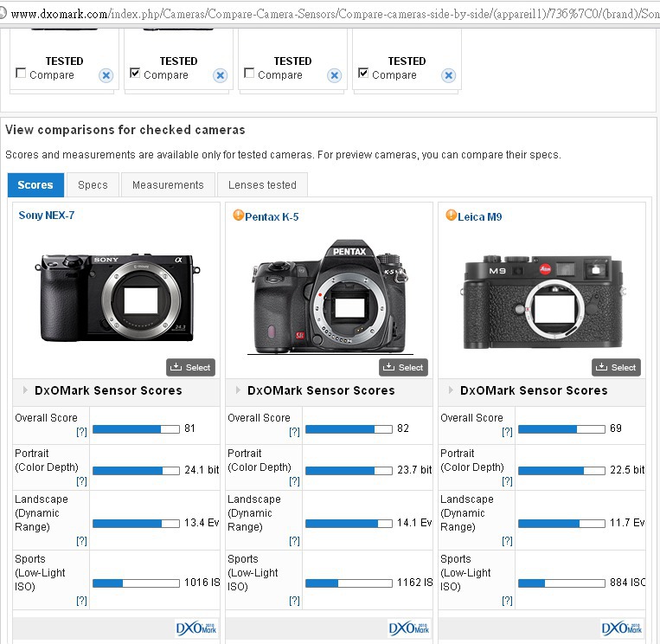Open the Lenses tested tab
Image resolution: width=660 pixels, height=644 pixels.
(x=262, y=185)
